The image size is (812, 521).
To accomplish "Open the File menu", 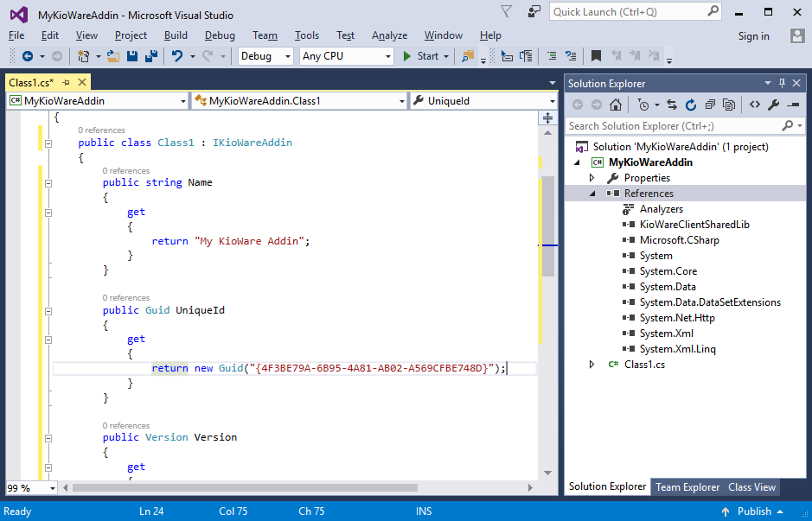I will point(16,35).
